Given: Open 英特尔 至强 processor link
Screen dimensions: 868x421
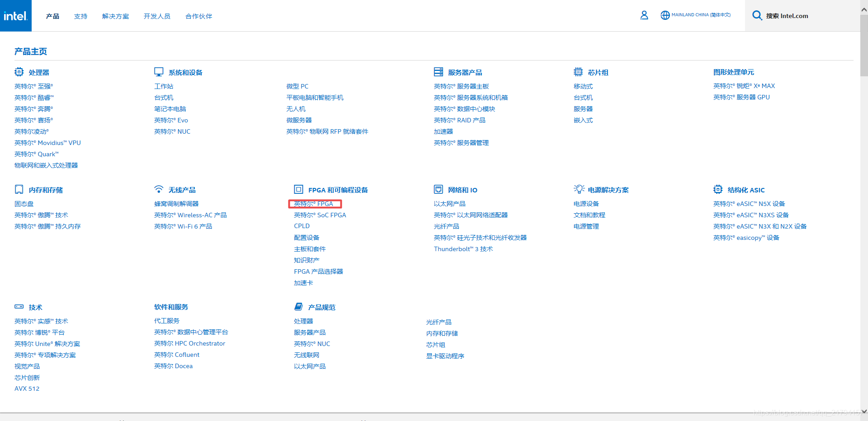Looking at the screenshot, I should [x=34, y=86].
